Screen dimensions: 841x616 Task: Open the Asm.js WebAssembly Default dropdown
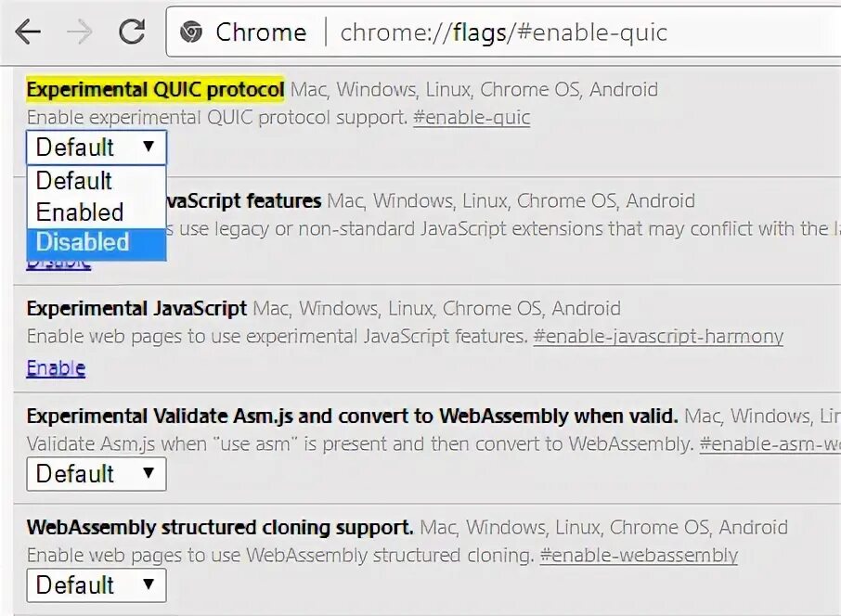coord(96,474)
